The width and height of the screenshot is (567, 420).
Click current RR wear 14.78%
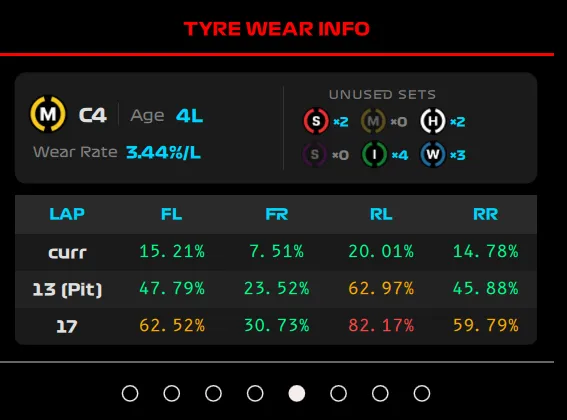point(486,251)
